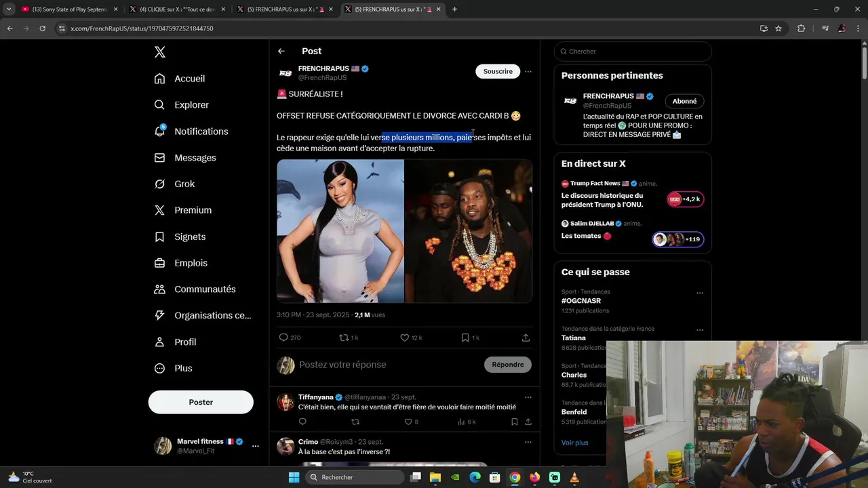Open Notifications in the sidebar
The image size is (868, 488).
(x=191, y=131)
